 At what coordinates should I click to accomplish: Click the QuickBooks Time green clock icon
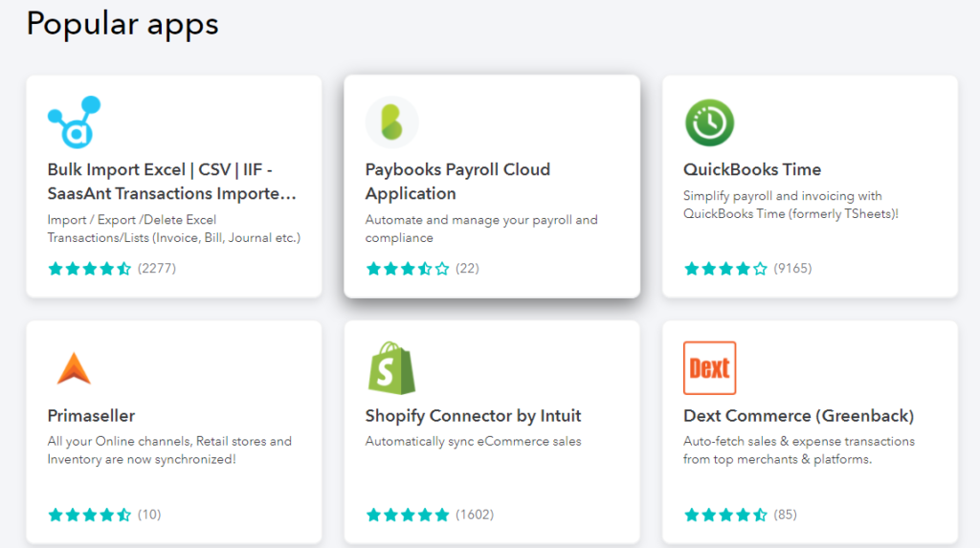709,122
